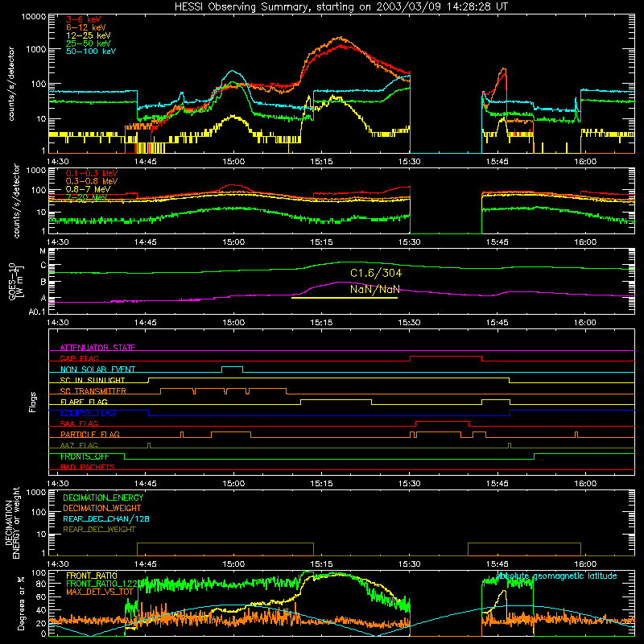Click the SAA_FLAG label
This screenshot has width=644, height=644.
point(79,423)
